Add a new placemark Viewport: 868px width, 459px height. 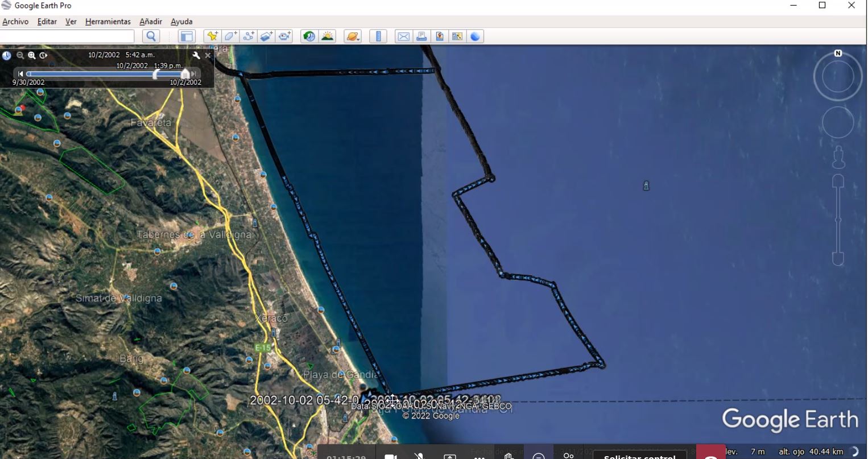(x=212, y=36)
